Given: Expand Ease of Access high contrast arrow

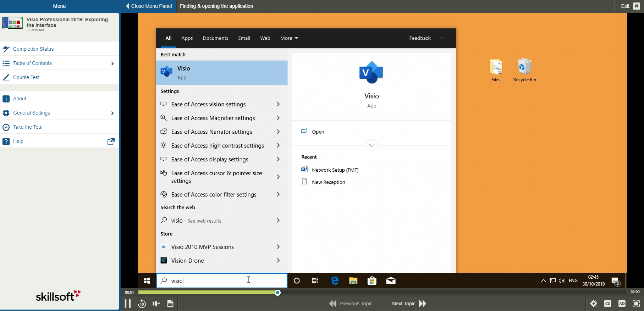Looking at the screenshot, I should [x=278, y=146].
